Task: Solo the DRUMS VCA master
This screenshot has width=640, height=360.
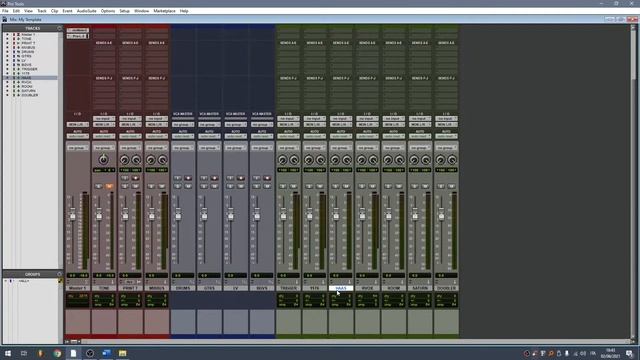Action: pyautogui.click(x=178, y=186)
